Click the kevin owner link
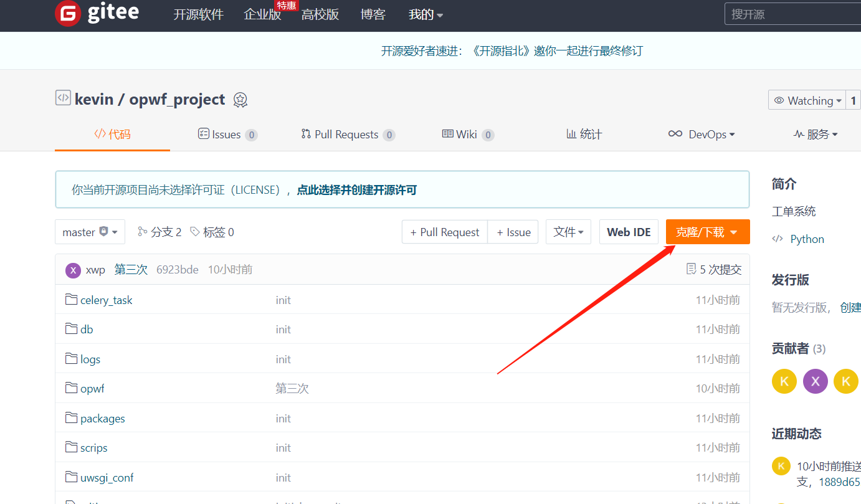Screen dimensions: 861x504 (x=94, y=99)
